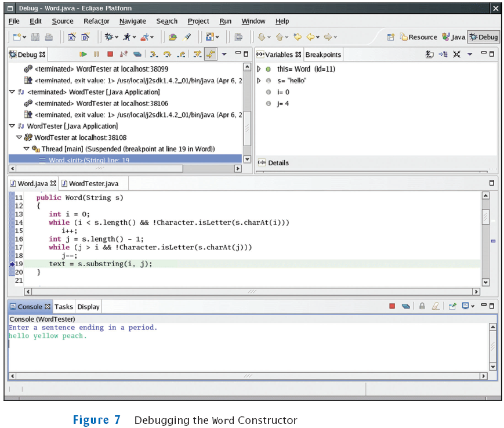The image size is (504, 428).
Task: Switch to the Breakpoints tab
Action: (x=323, y=55)
